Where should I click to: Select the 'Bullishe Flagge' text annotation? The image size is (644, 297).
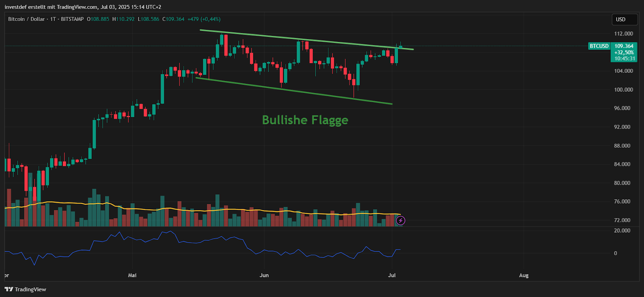coord(305,120)
